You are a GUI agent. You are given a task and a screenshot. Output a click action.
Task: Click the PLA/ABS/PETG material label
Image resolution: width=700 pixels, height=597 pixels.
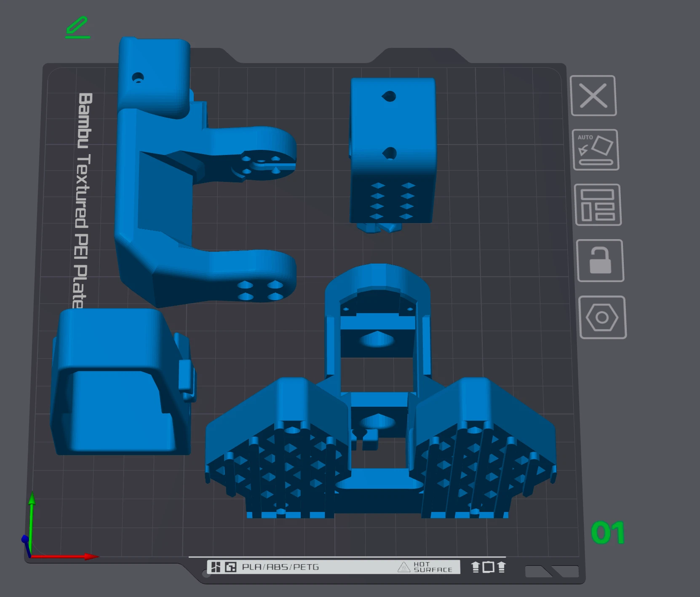[x=280, y=567]
